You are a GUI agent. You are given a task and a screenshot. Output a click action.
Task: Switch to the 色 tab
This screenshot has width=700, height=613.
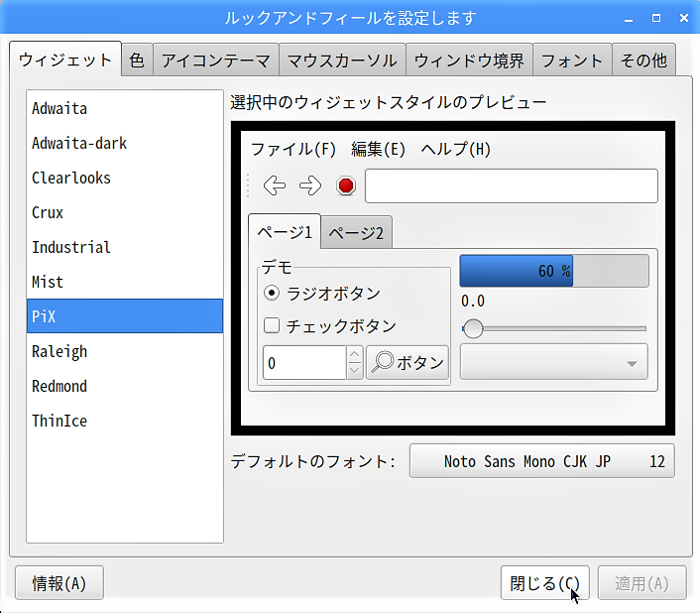point(137,61)
